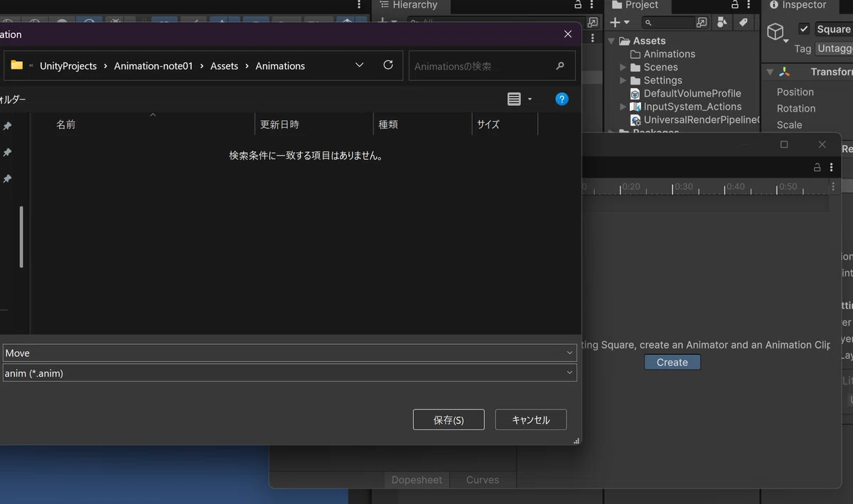This screenshot has width=853, height=504.
Task: Click the Hierarchy panel lock icon
Action: tap(578, 5)
